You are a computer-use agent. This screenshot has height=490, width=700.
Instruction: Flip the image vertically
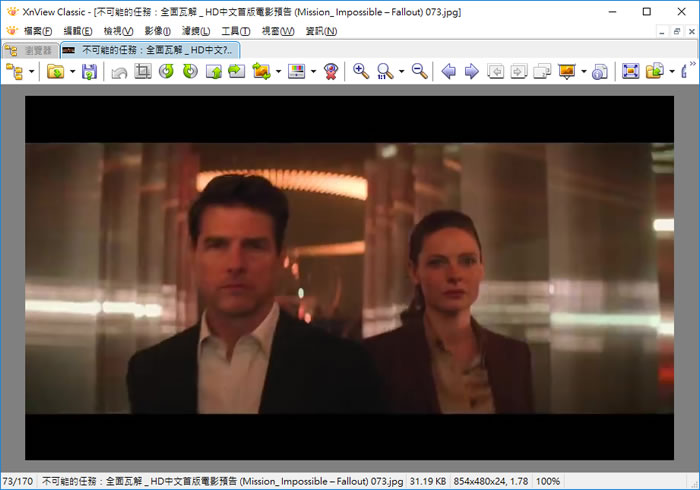(x=214, y=71)
